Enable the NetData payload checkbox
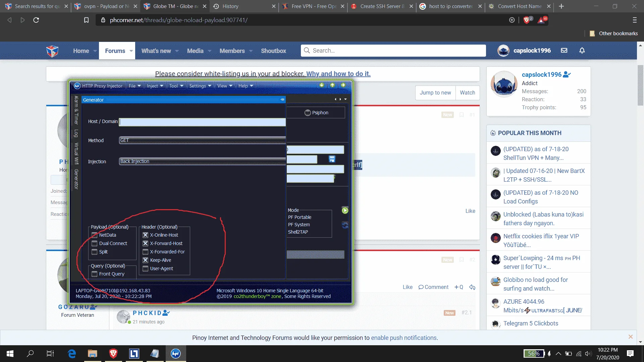 click(x=95, y=235)
